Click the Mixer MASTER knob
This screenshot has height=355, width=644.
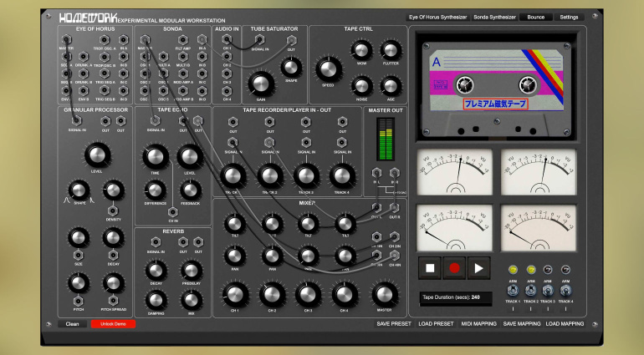(384, 292)
